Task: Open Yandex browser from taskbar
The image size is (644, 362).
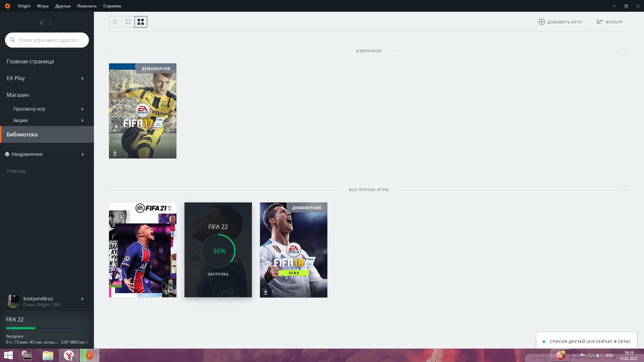Action: click(x=69, y=355)
